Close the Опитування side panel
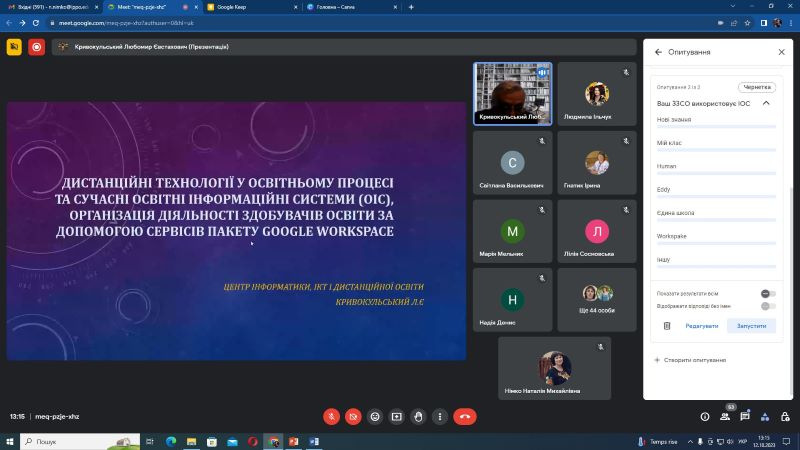 (x=782, y=52)
